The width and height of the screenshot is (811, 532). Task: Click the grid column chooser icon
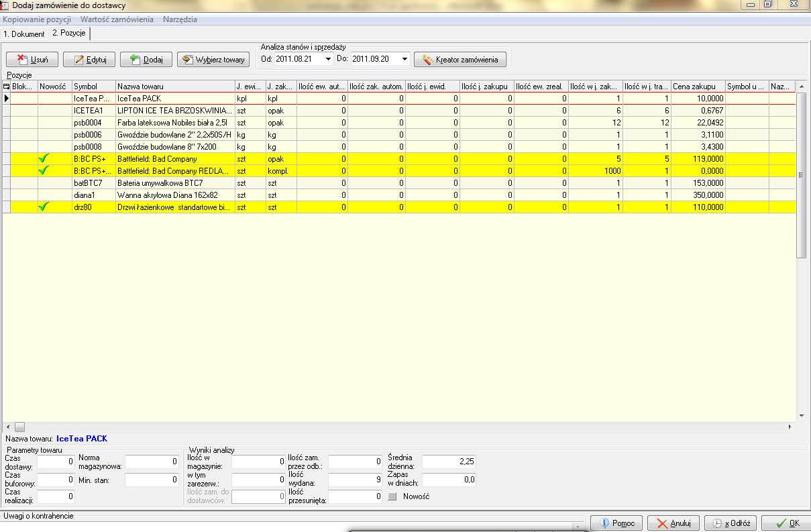coord(7,87)
